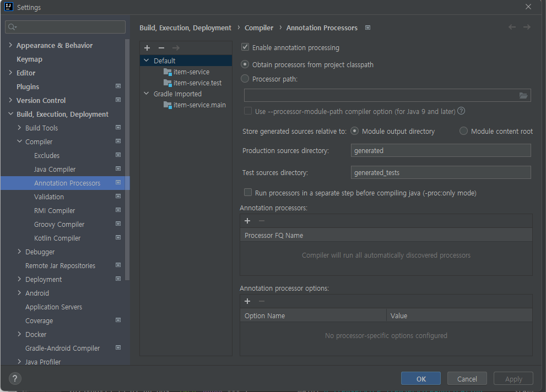Expand the Deployment node

point(19,279)
